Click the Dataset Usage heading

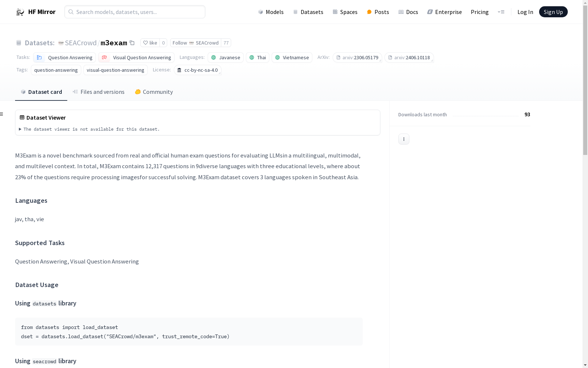click(37, 285)
